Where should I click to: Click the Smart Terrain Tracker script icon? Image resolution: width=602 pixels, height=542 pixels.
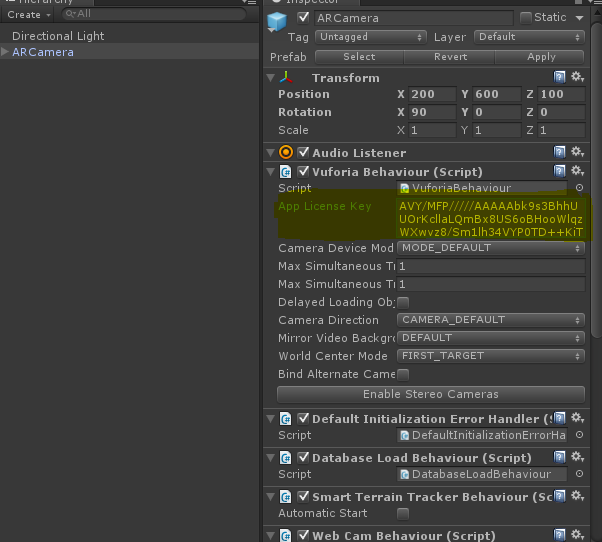(286, 497)
